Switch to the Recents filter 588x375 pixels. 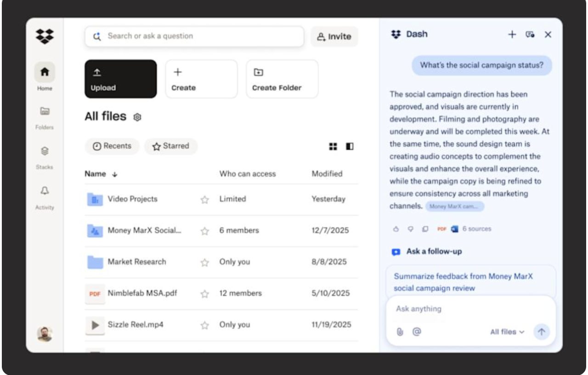[112, 146]
